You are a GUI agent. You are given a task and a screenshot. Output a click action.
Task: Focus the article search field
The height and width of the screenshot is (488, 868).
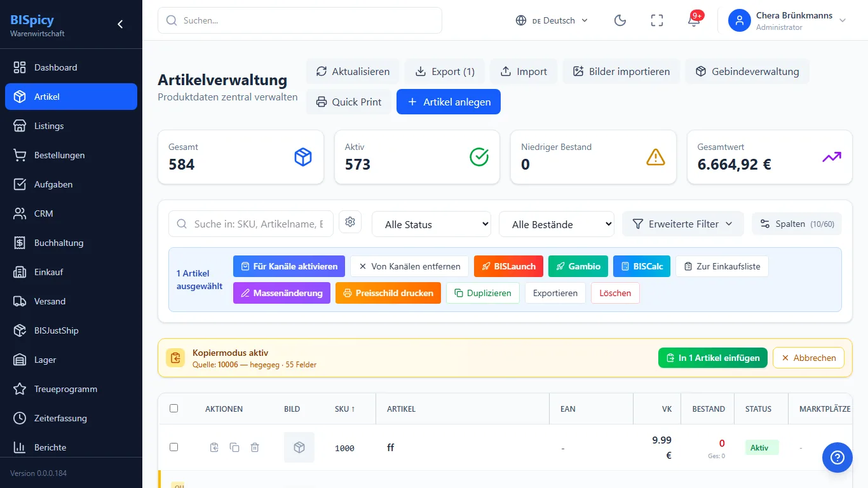(251, 224)
